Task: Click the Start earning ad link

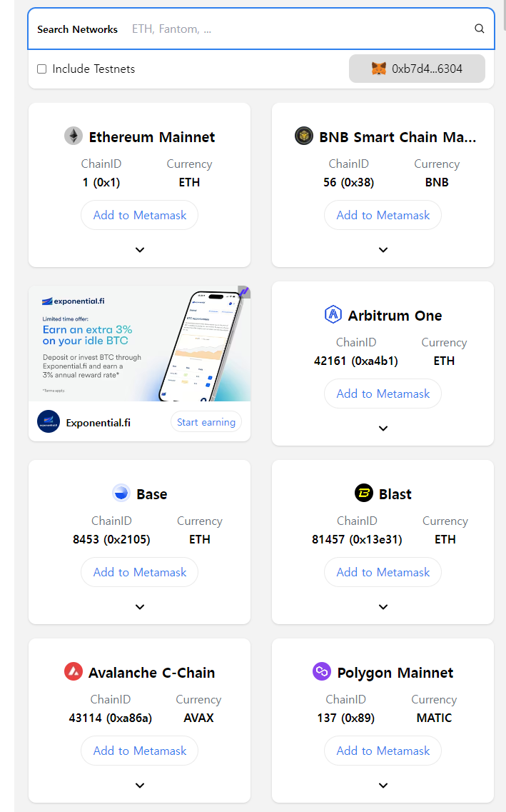Action: (206, 422)
